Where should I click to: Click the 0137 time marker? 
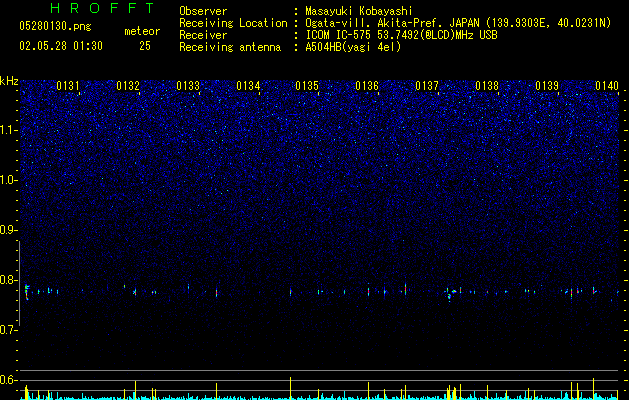[427, 86]
